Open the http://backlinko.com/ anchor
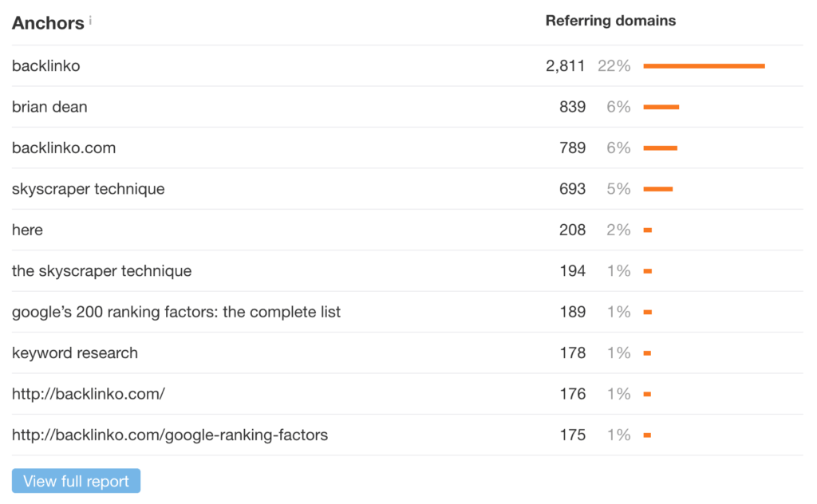Image resolution: width=817 pixels, height=504 pixels. click(89, 394)
